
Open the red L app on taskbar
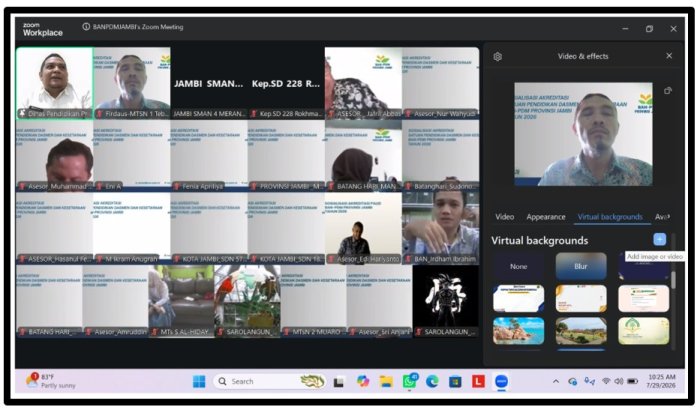pos(478,381)
